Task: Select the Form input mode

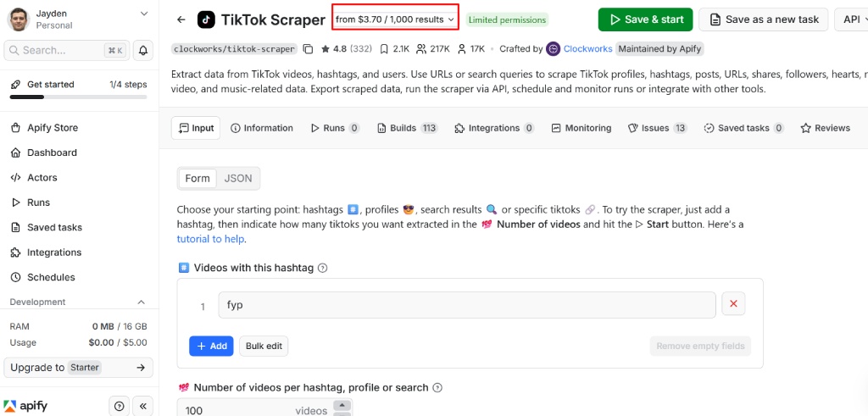Action: click(x=197, y=178)
